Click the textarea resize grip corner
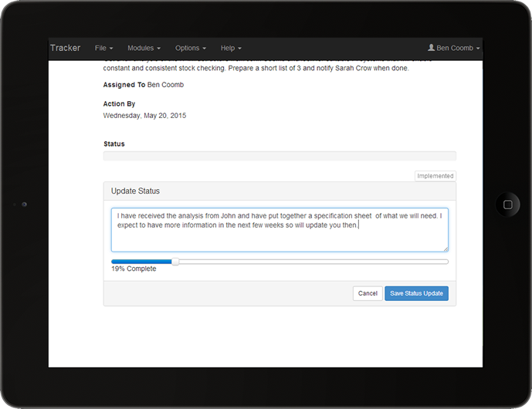Viewport: 532px width, 409px height. point(445,248)
